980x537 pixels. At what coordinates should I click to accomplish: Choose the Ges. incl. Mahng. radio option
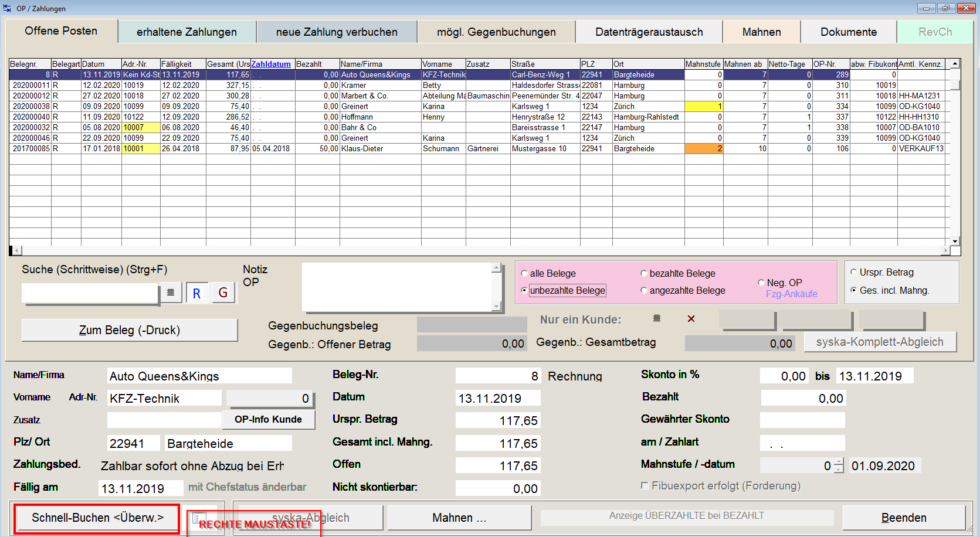(x=854, y=290)
